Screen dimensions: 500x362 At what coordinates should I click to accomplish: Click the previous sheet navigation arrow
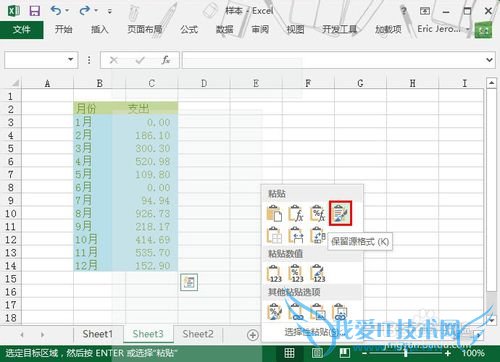tap(22, 334)
